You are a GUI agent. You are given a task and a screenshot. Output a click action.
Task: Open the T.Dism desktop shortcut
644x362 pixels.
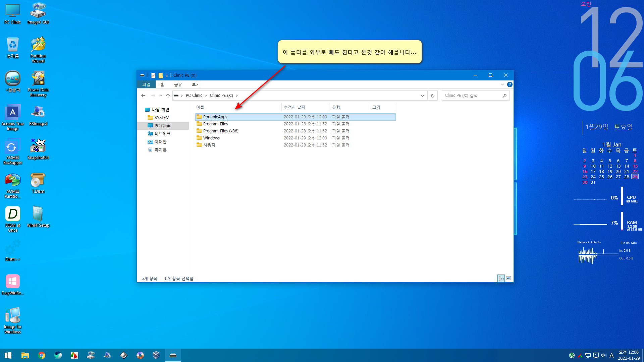tap(38, 183)
